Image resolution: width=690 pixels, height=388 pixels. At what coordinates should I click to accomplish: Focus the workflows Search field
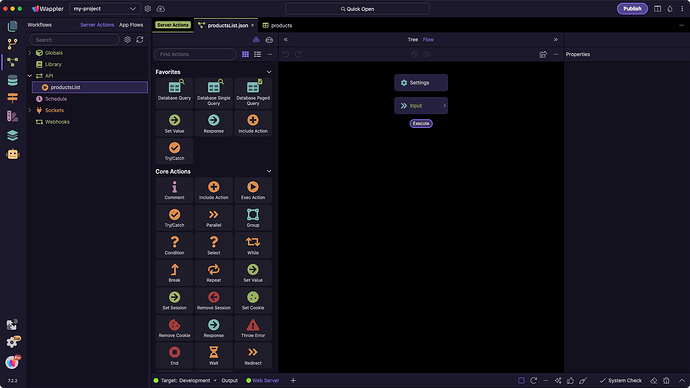(74, 40)
